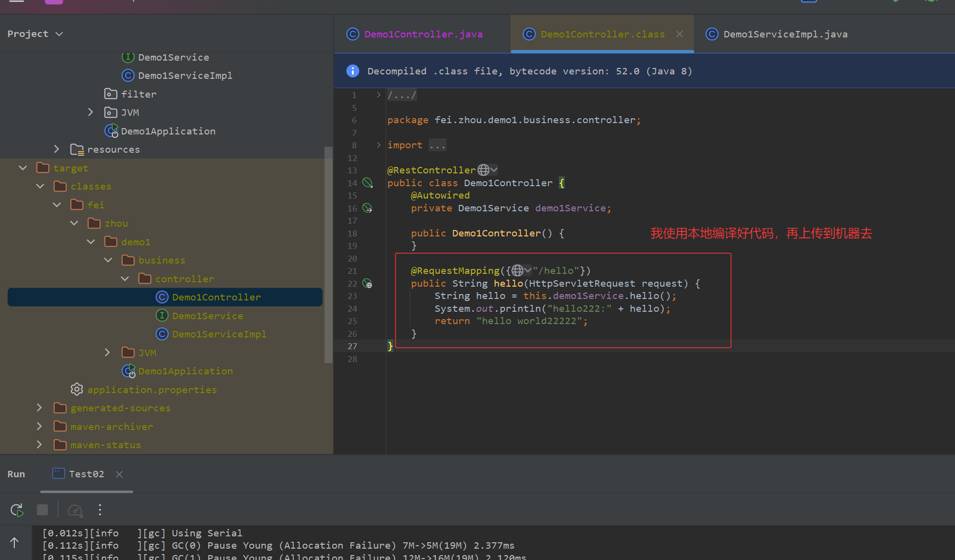Select the Demo1Controller node under controller
The width and height of the screenshot is (955, 560).
click(217, 296)
